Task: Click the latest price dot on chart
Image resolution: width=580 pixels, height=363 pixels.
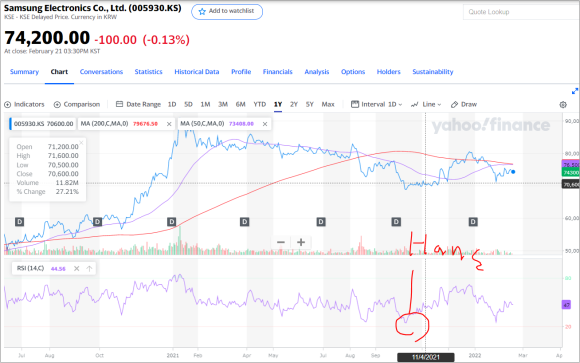Action: (513, 172)
